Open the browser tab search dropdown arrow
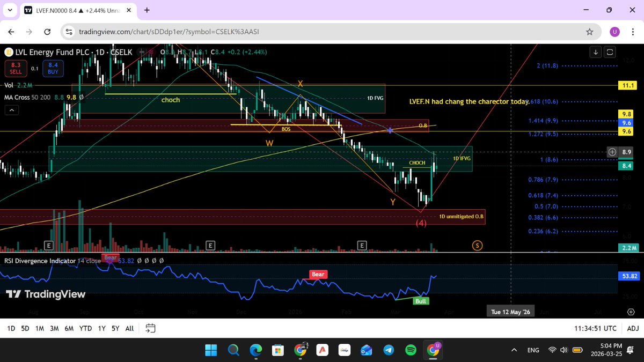 point(9,10)
